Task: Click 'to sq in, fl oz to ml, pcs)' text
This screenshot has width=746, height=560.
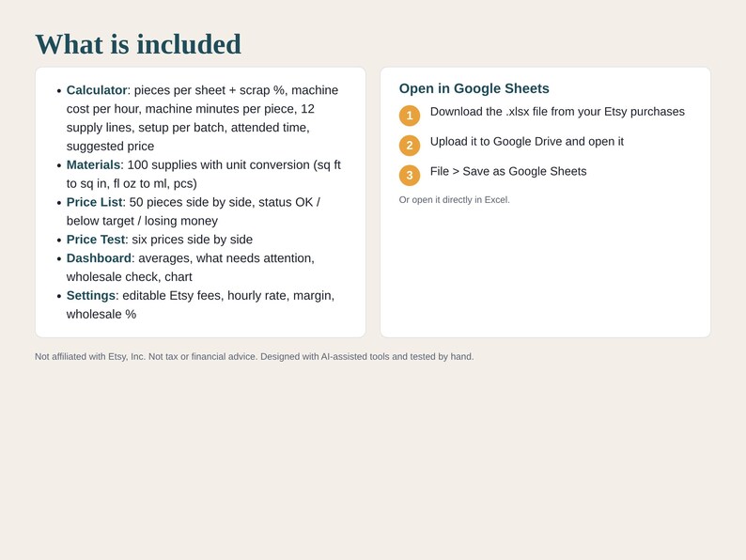Action: click(x=132, y=183)
